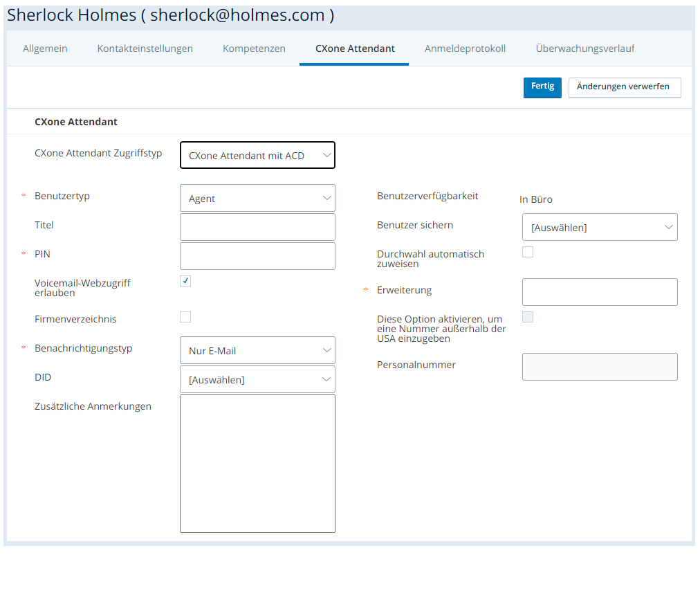Switch to the Allgemein tab

point(45,48)
